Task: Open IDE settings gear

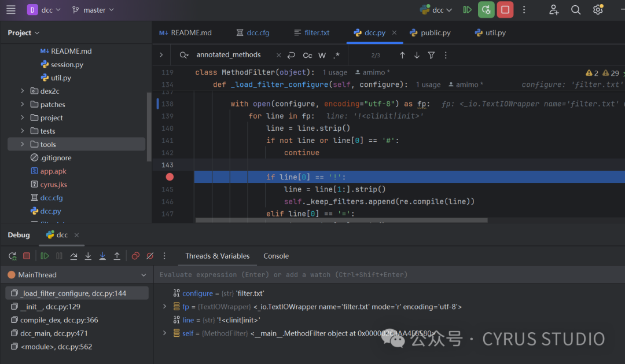Action: click(x=598, y=10)
